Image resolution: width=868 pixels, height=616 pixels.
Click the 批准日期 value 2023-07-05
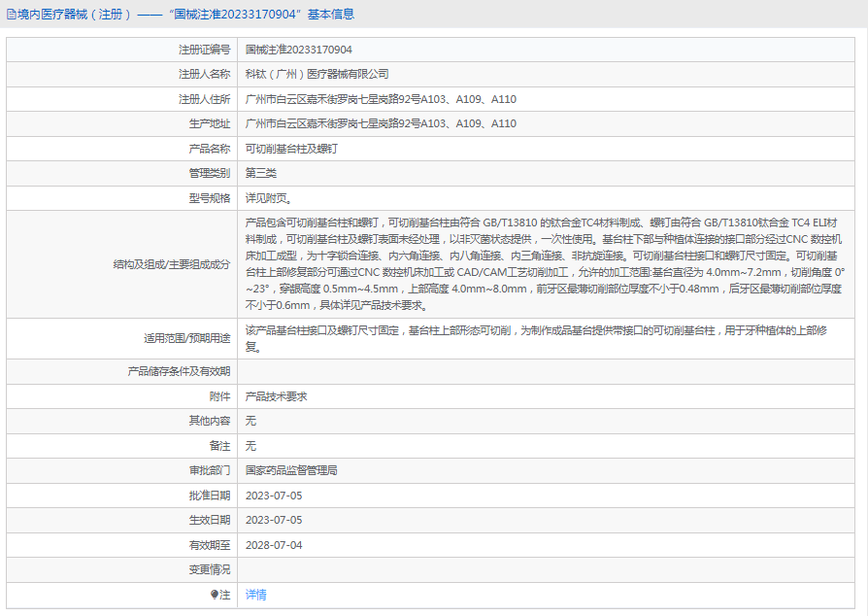274,496
